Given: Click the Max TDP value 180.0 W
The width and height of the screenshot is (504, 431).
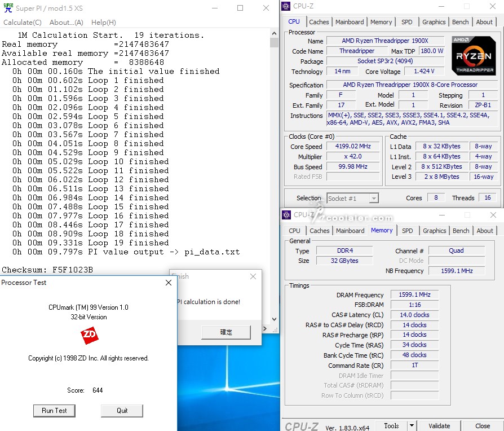Looking at the screenshot, I should click(432, 51).
